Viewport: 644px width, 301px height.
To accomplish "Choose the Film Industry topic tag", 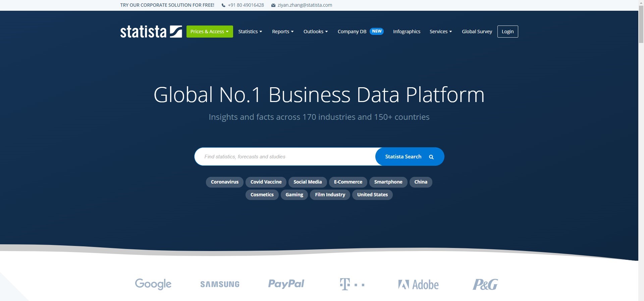I will (330, 195).
